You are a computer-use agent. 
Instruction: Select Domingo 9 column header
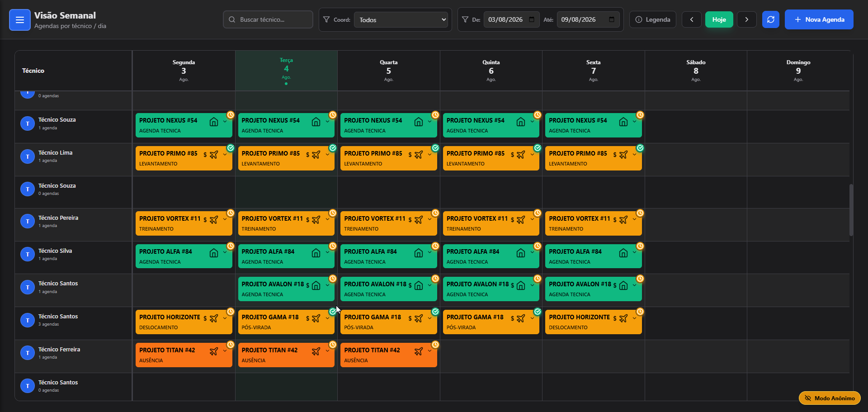click(798, 71)
